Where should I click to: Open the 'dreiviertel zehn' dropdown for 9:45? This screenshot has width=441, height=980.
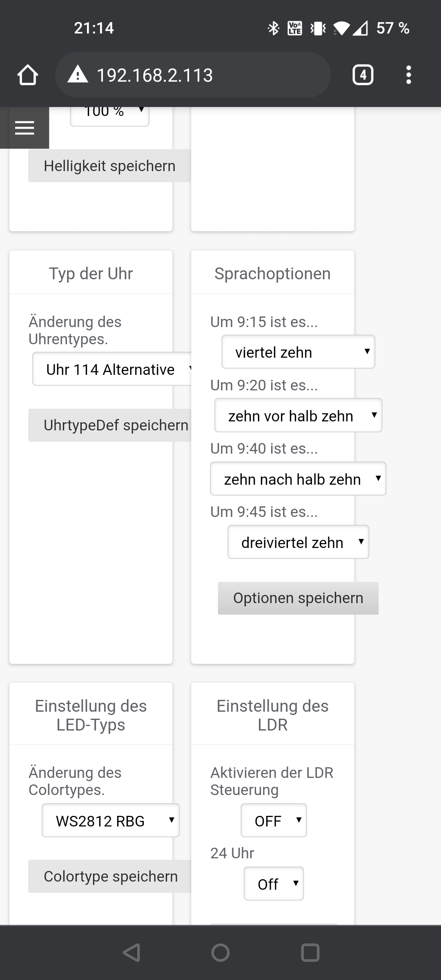click(298, 542)
